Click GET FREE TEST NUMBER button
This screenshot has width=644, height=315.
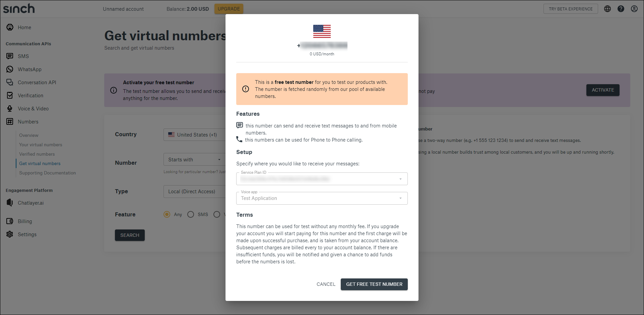pos(374,284)
